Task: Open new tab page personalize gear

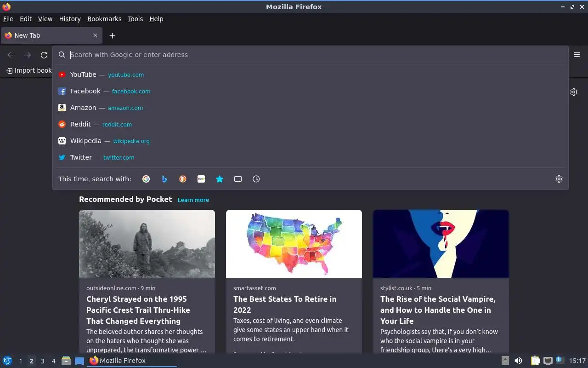Action: 574,92
